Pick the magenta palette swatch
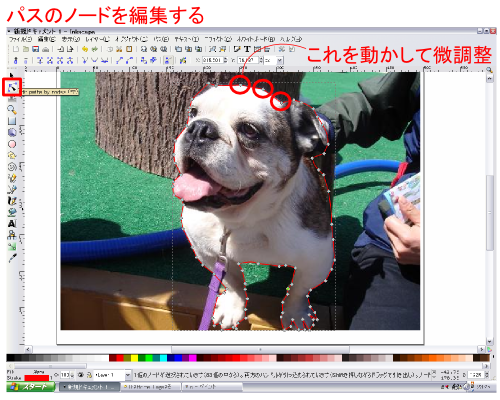The width and height of the screenshot is (500, 400). pos(193,358)
